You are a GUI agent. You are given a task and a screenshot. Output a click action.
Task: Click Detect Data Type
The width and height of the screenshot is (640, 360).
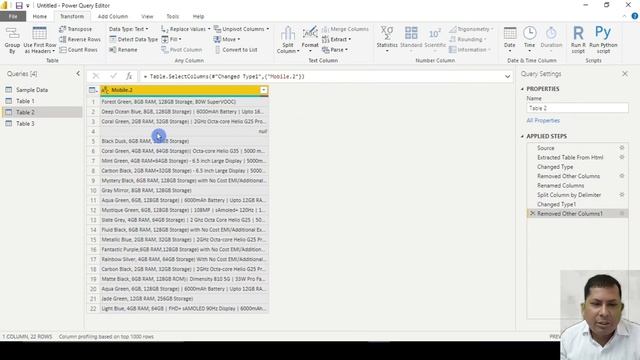(x=133, y=39)
